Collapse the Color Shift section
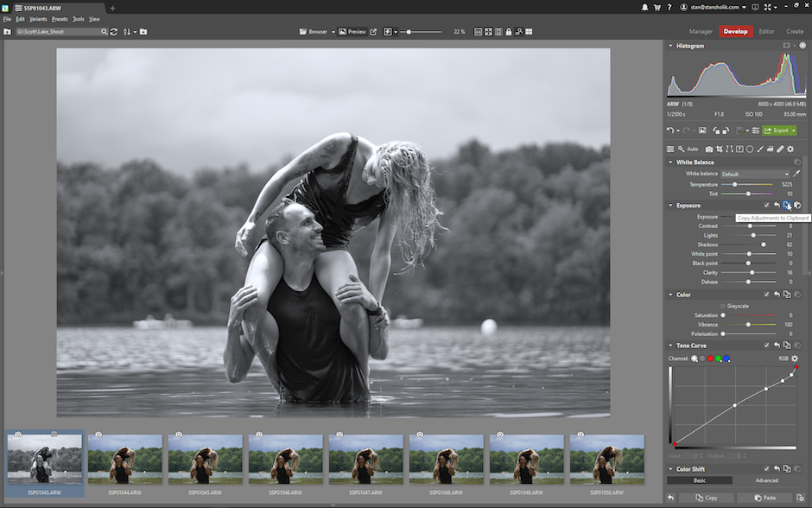The image size is (812, 508). [x=670, y=468]
